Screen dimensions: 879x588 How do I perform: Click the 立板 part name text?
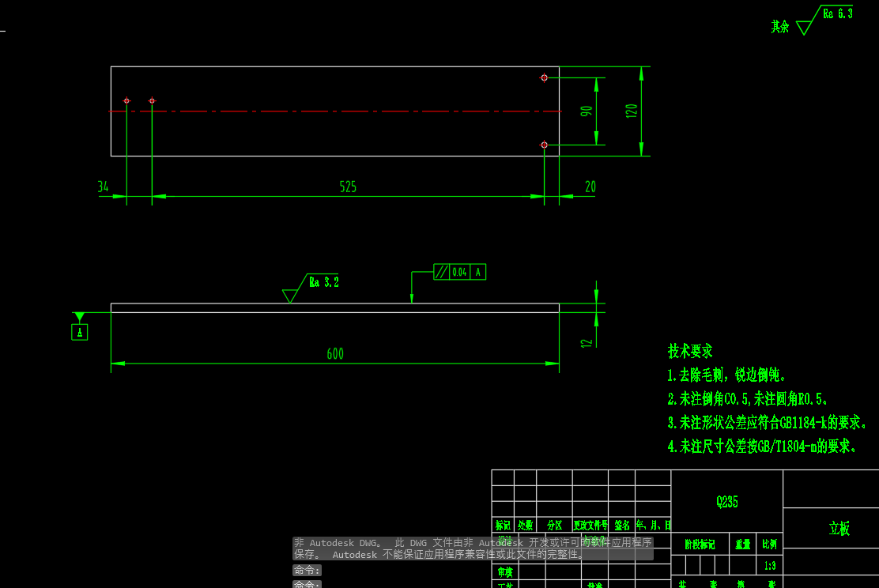tap(839, 528)
